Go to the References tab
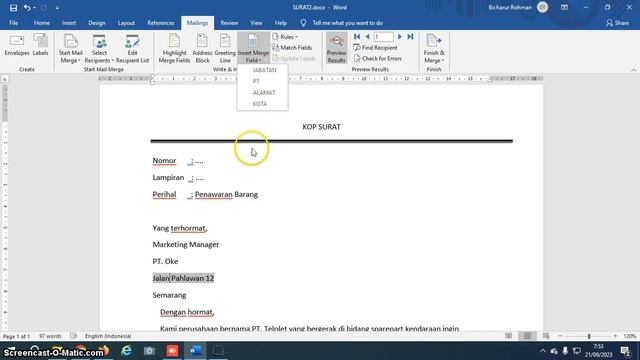Screen dimensions: 640x360 [x=160, y=23]
